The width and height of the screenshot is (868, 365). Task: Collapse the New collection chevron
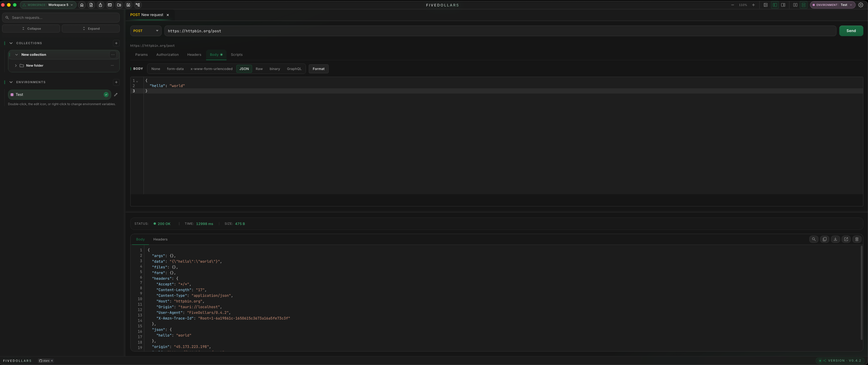17,55
